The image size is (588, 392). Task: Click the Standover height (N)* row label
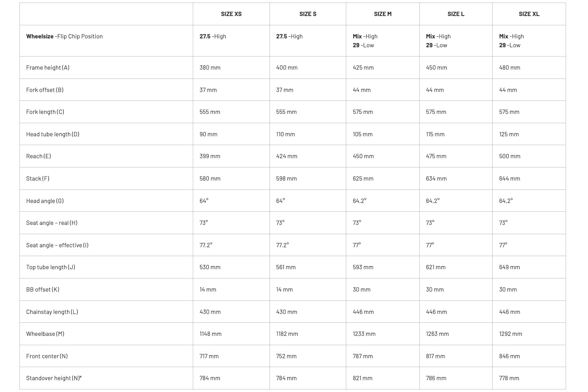[x=54, y=378]
